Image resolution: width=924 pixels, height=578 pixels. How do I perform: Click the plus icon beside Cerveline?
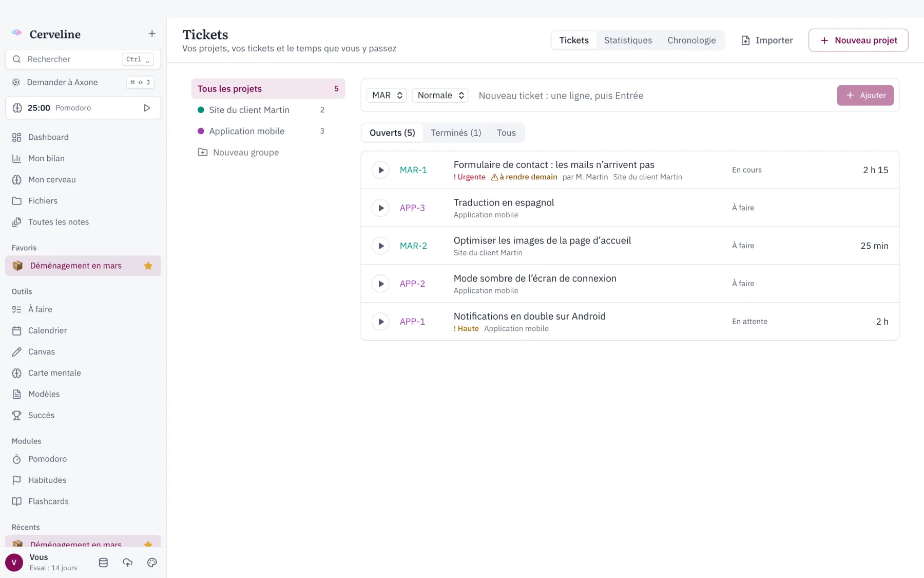coord(152,34)
